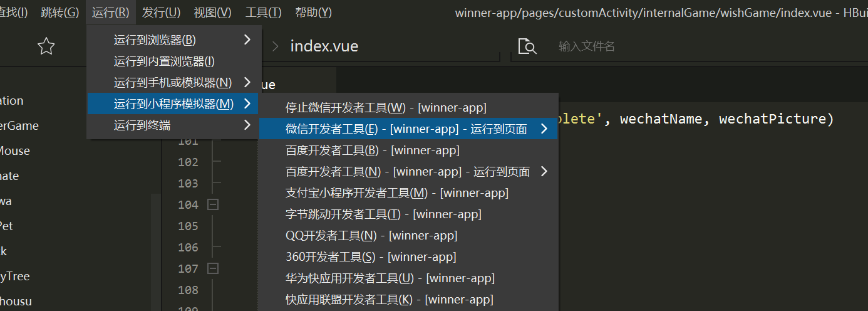The height and width of the screenshot is (311, 868).
Task: Open the 运行(R) menu
Action: tap(110, 13)
